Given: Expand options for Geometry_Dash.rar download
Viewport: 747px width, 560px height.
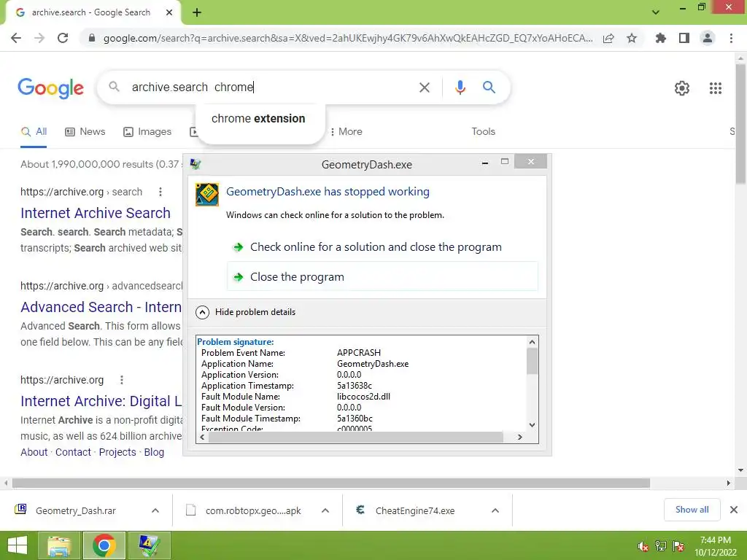Looking at the screenshot, I should pos(155,511).
